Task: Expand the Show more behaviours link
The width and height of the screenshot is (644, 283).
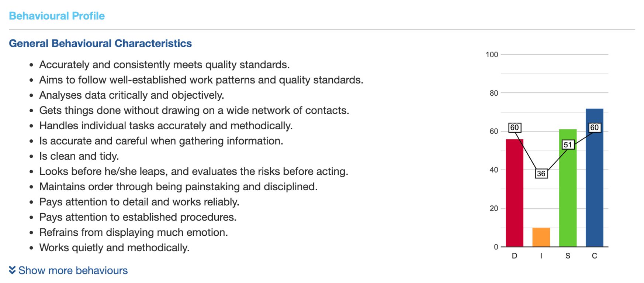Action: coord(73,270)
